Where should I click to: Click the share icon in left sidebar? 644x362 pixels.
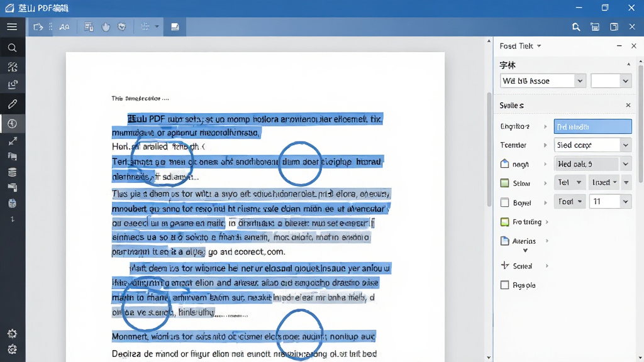13,85
